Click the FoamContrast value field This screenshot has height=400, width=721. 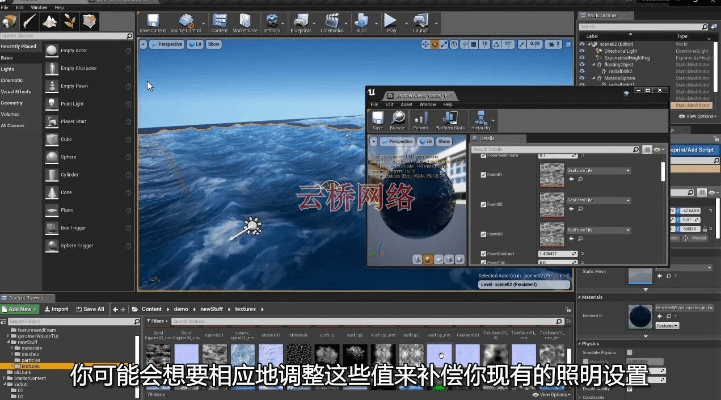point(558,254)
